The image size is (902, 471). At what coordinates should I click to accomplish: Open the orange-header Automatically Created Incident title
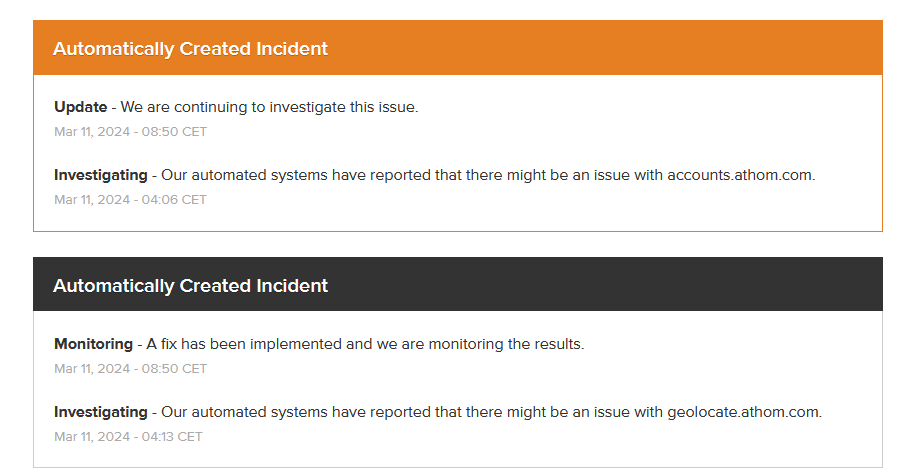190,48
